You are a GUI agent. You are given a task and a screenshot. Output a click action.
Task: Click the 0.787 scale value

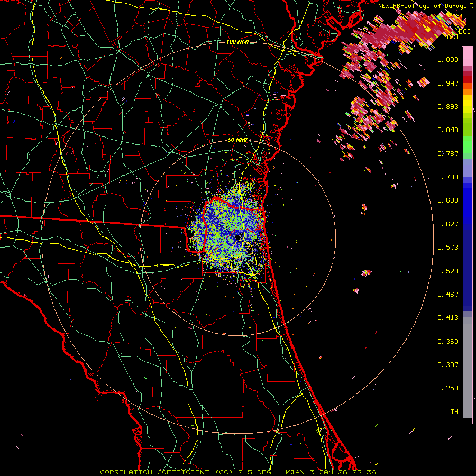pos(448,153)
